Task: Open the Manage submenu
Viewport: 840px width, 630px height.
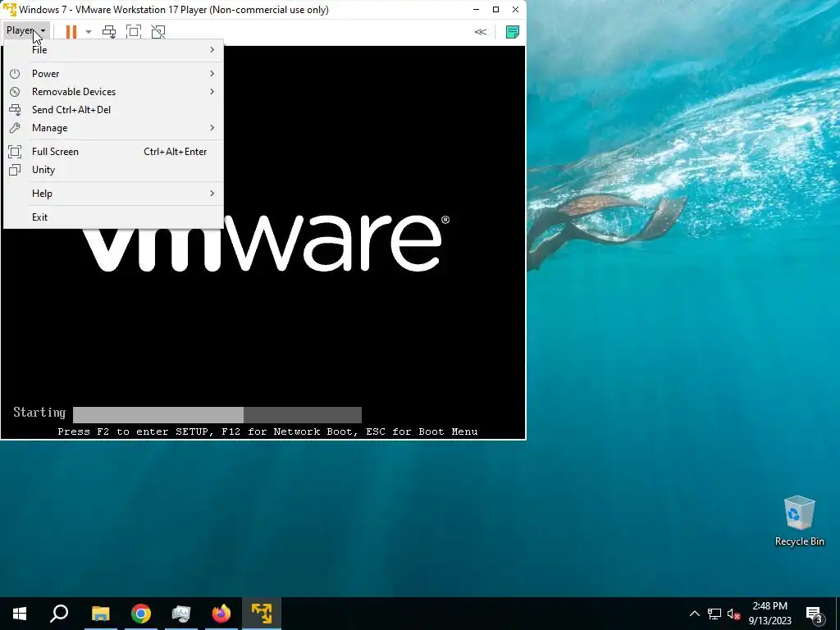Action: [113, 128]
